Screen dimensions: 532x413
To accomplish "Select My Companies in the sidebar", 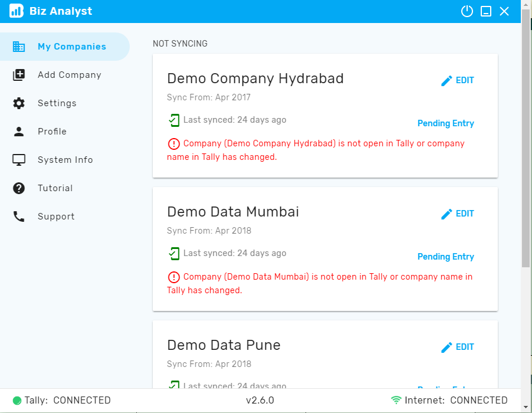I will pyautogui.click(x=65, y=47).
